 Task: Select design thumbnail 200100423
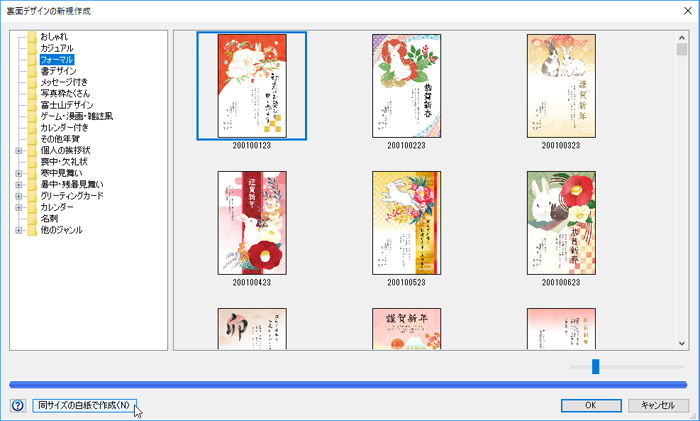[252, 222]
